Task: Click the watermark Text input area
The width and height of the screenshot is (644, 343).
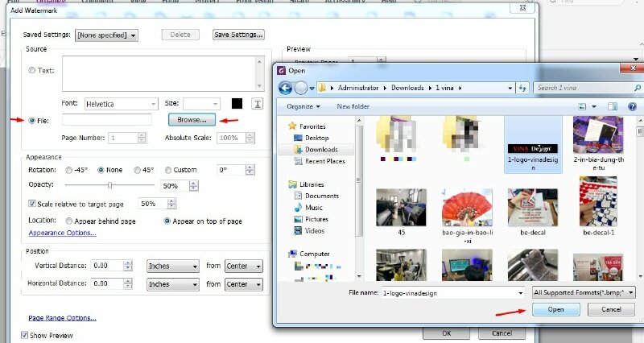Action: pyautogui.click(x=159, y=73)
